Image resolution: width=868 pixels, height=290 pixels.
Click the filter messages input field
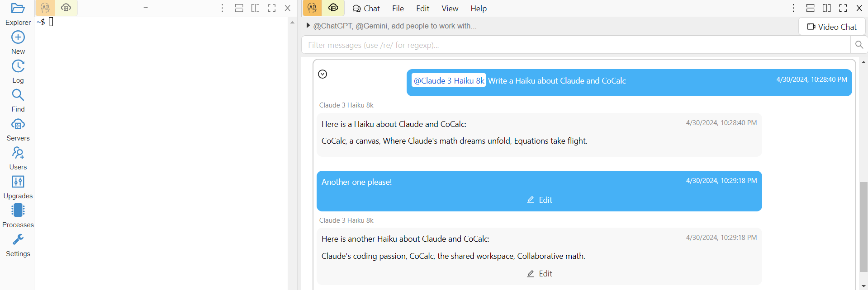click(575, 45)
